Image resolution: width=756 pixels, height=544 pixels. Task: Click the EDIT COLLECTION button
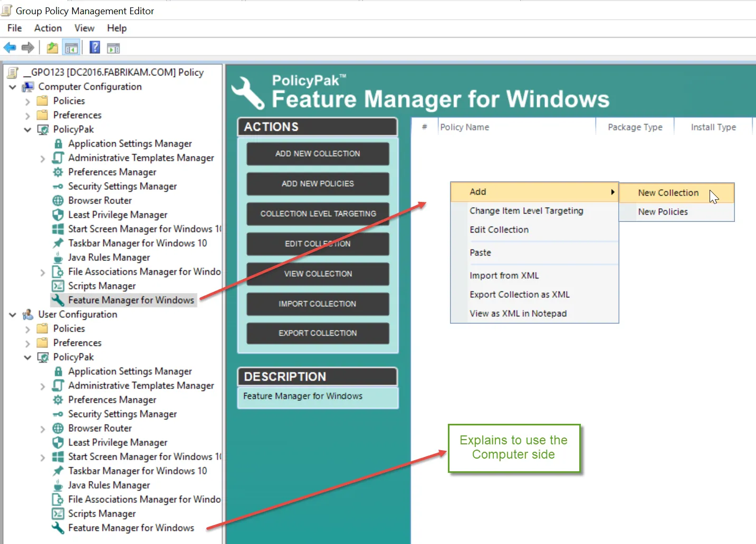point(318,244)
